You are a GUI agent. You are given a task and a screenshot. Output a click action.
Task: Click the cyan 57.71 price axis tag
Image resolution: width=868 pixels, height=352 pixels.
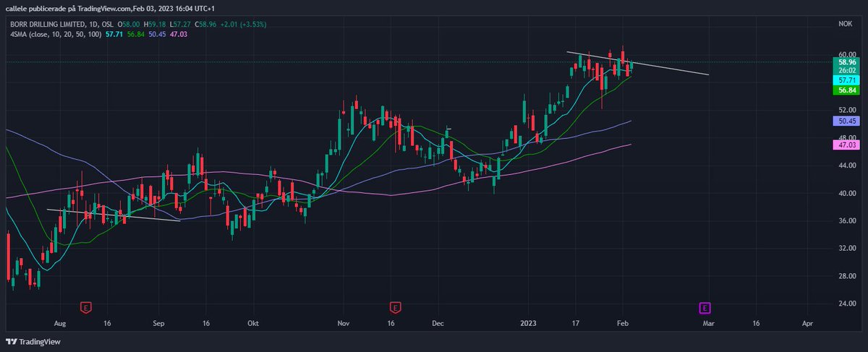coord(847,80)
